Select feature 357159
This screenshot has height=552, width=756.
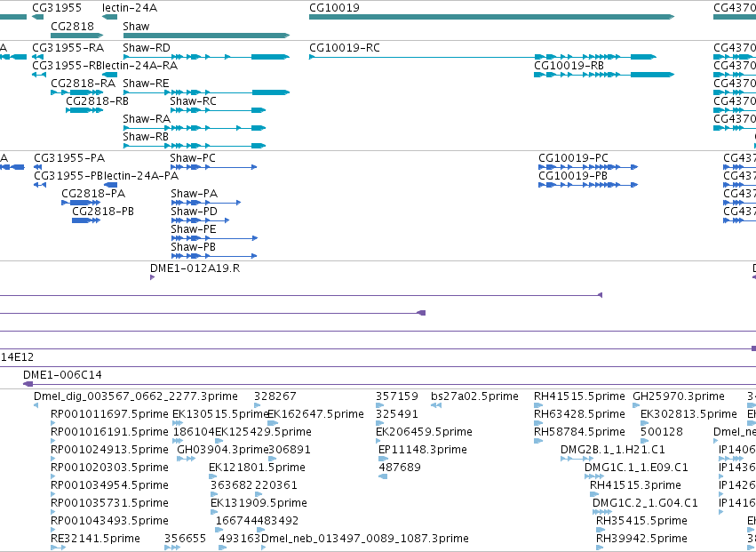(380, 405)
